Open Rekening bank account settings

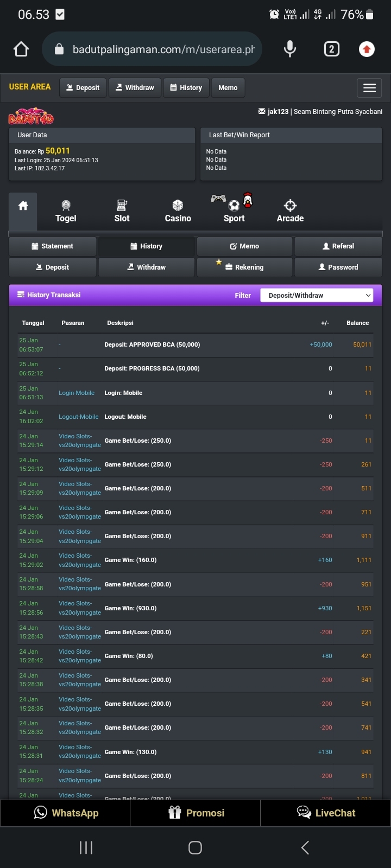point(244,267)
